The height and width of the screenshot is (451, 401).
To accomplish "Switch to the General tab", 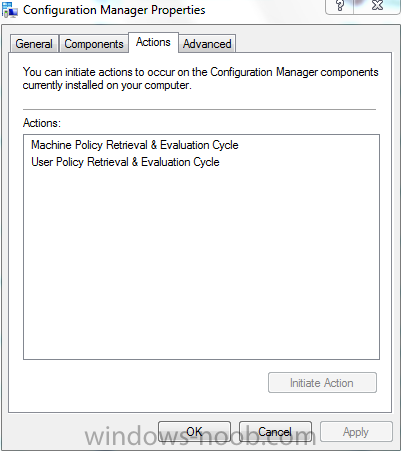I will pyautogui.click(x=34, y=44).
